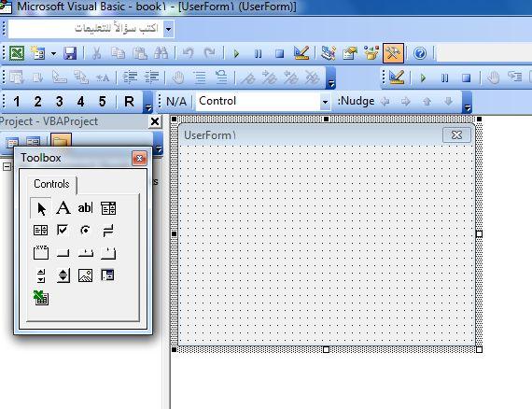Open Find with the binoculars icon
The width and height of the screenshot is (532, 409).
click(x=161, y=53)
